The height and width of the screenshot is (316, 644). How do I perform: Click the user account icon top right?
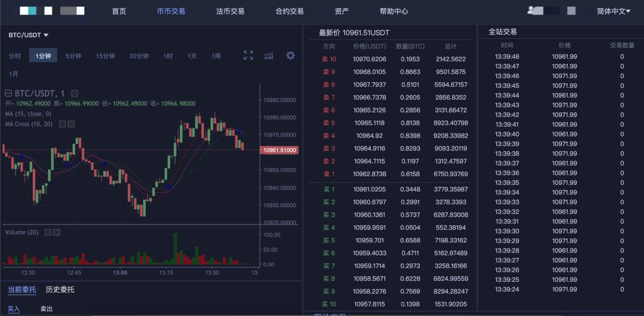(x=531, y=10)
